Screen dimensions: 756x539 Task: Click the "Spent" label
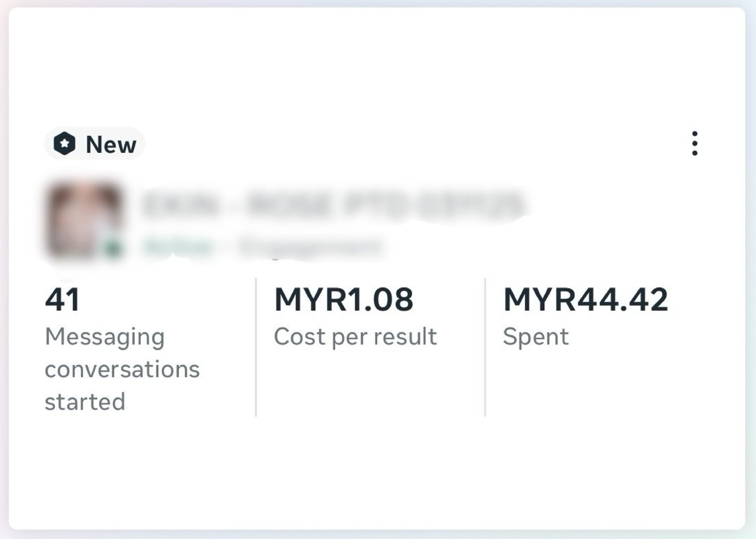535,337
